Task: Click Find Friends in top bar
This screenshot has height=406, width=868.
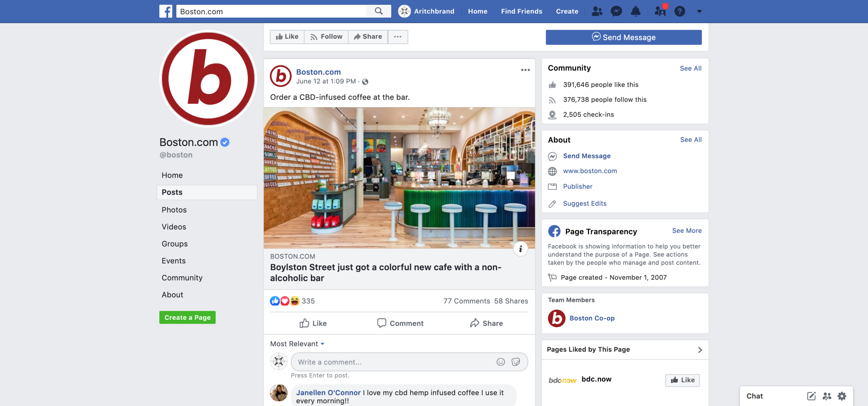Action: 521,11
